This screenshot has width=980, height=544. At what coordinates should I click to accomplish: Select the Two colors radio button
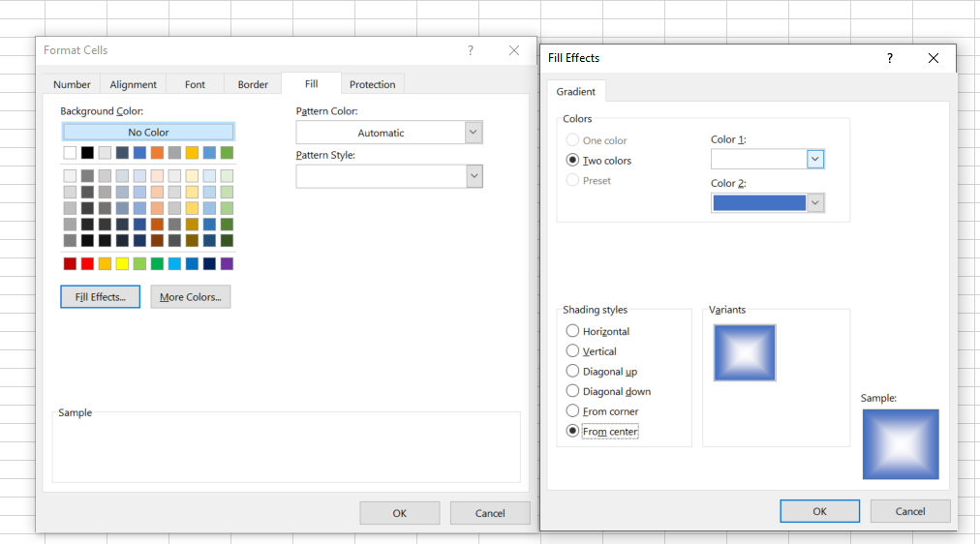pos(573,161)
